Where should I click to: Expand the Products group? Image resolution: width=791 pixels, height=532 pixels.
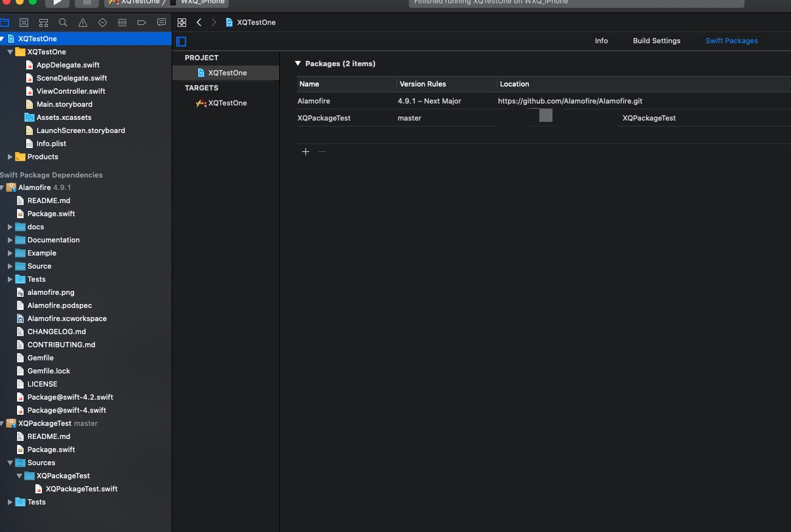click(x=10, y=157)
